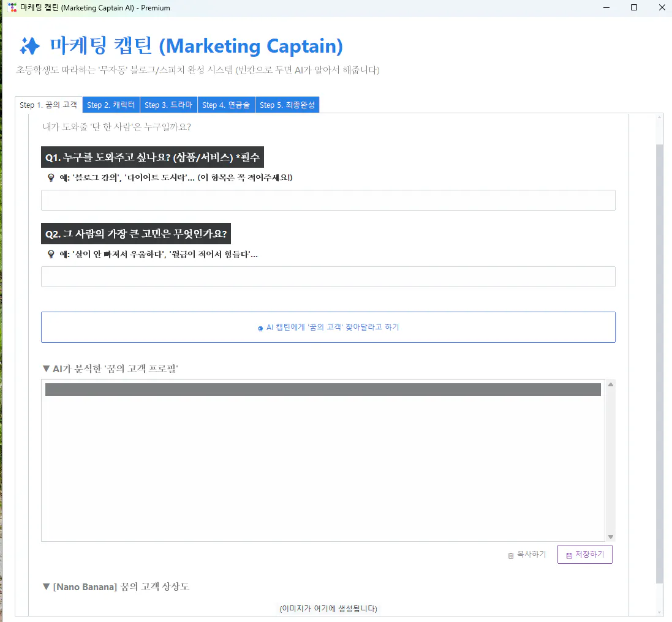
Task: Click the scroll-down arrow of the profile text area
Action: tap(610, 536)
